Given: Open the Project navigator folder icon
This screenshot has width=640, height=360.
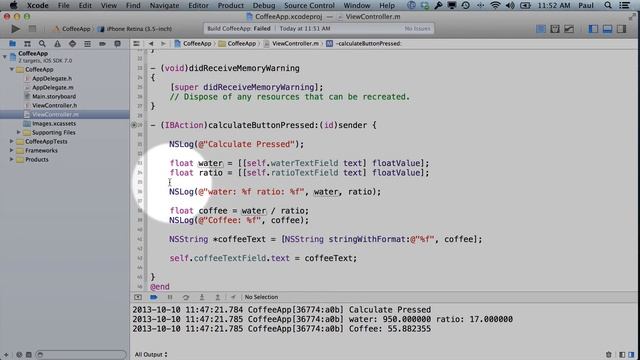Looking at the screenshot, I should point(13,44).
